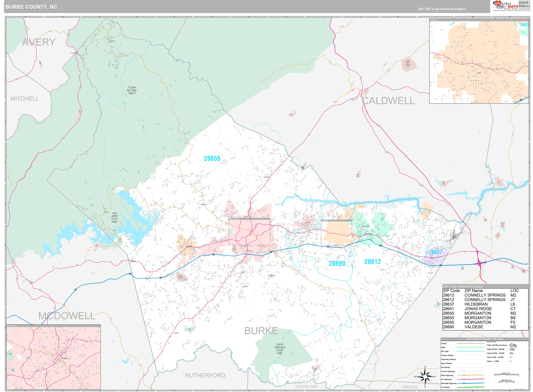Click the 'Secondary Streets' legend label
The height and width of the screenshot is (392, 533).
tap(448, 359)
